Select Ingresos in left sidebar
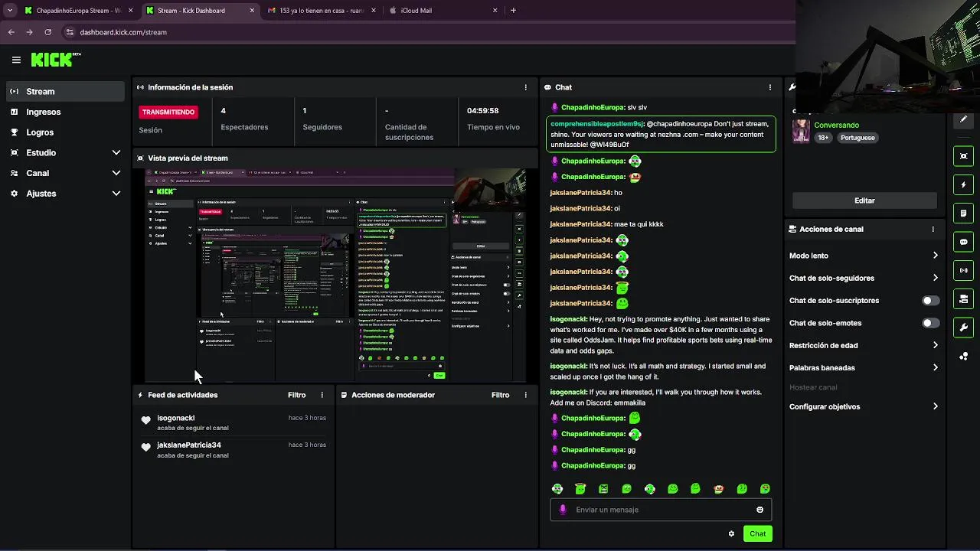980x551 pixels. pos(65,112)
